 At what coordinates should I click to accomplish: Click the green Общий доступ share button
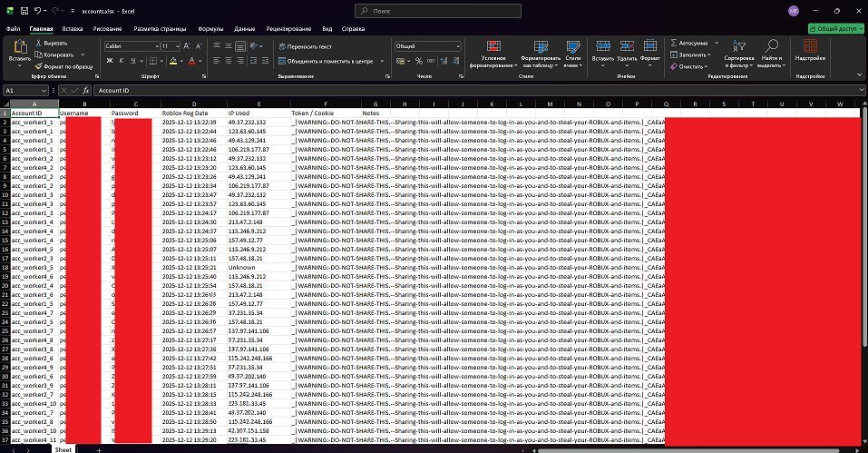pos(835,28)
